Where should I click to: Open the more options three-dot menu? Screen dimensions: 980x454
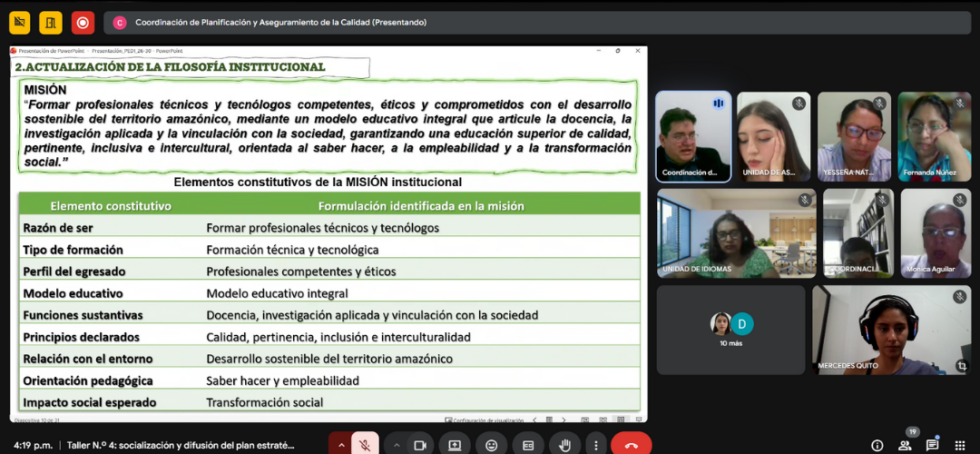[595, 445]
